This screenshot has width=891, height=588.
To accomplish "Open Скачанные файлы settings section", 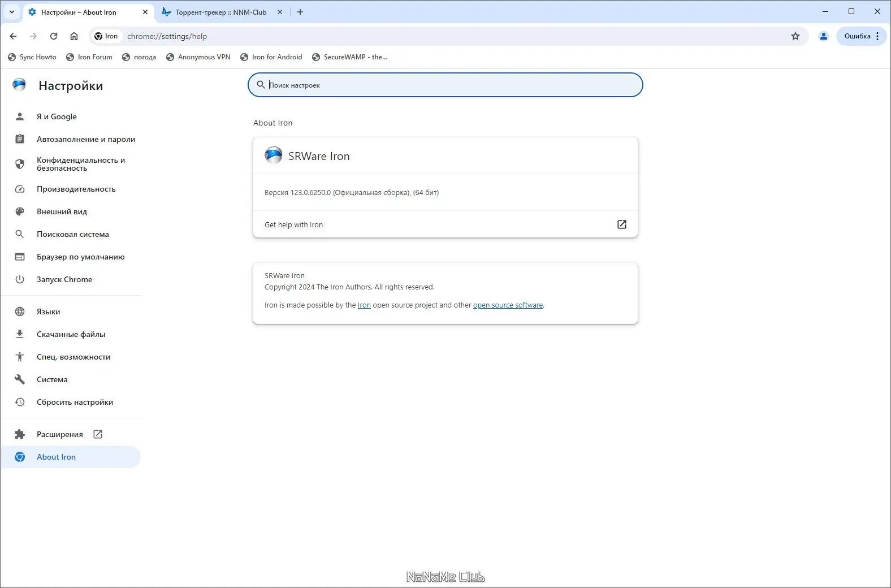I will tap(71, 334).
